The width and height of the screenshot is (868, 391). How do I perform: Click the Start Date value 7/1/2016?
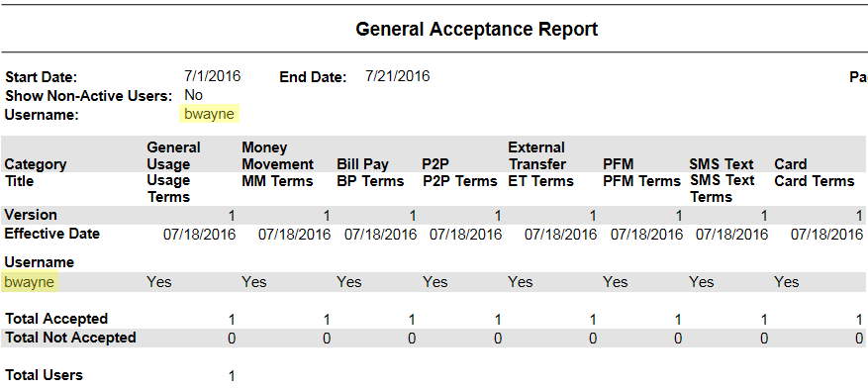coord(213,76)
